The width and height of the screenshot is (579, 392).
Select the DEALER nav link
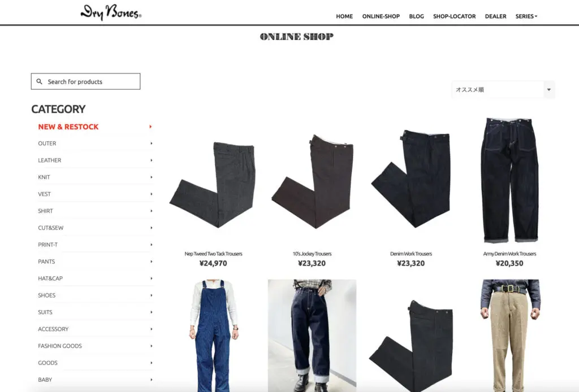pyautogui.click(x=495, y=16)
